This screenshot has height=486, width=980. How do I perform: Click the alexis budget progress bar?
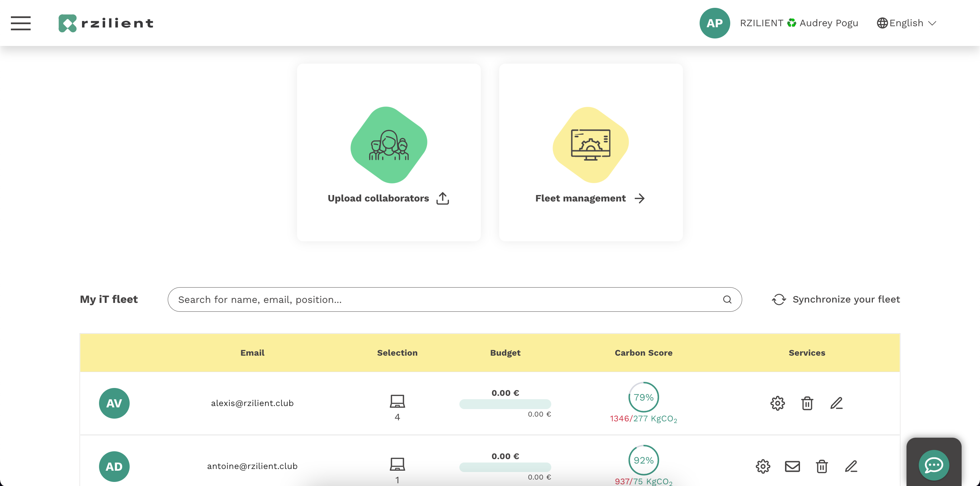click(x=505, y=404)
